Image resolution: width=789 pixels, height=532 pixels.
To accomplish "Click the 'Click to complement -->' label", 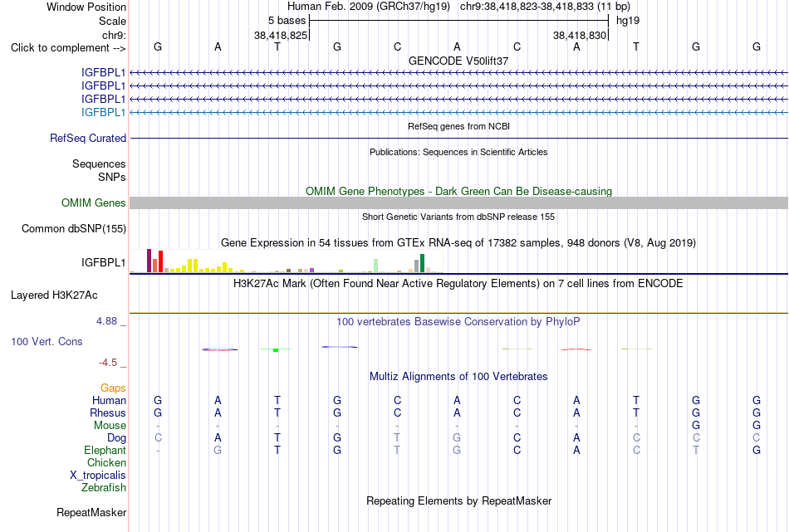I will click(68, 48).
